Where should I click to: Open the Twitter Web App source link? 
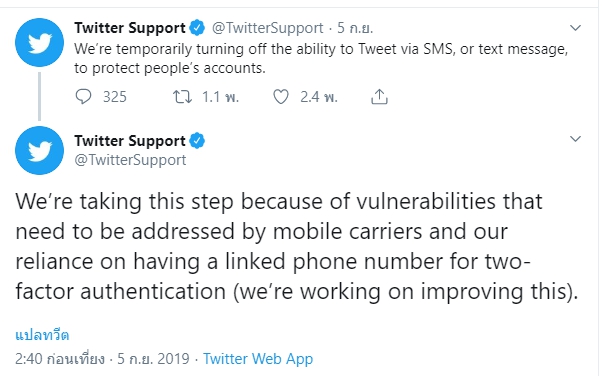coord(258,359)
